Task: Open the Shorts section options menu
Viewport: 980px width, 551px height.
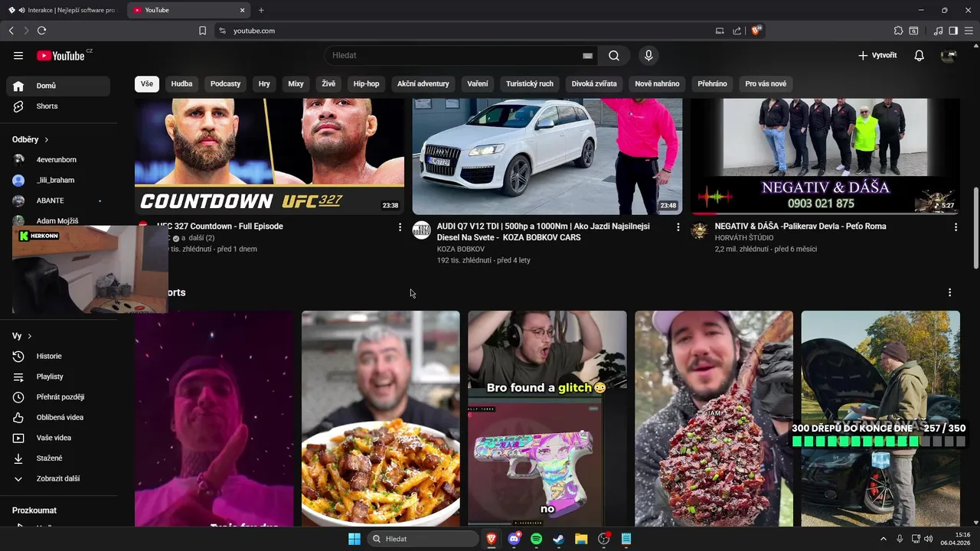Action: (x=949, y=292)
